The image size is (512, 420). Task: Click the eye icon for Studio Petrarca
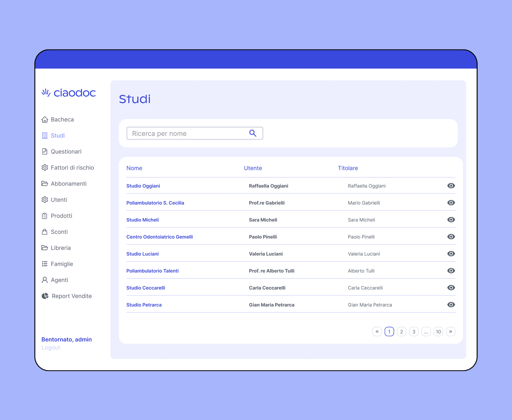[451, 305]
